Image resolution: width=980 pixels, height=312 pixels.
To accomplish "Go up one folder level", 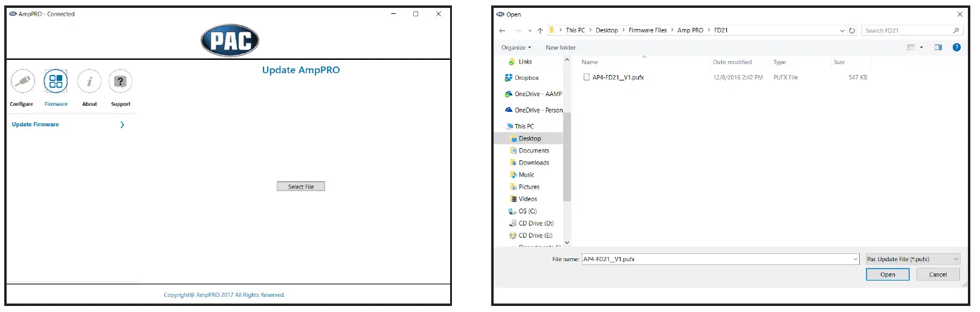I will (540, 30).
